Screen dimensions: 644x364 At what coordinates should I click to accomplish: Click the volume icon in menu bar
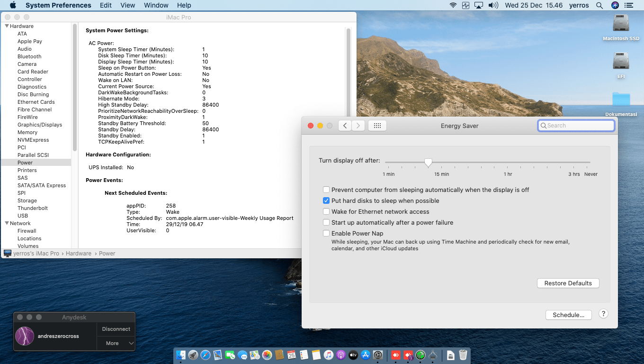[493, 5]
